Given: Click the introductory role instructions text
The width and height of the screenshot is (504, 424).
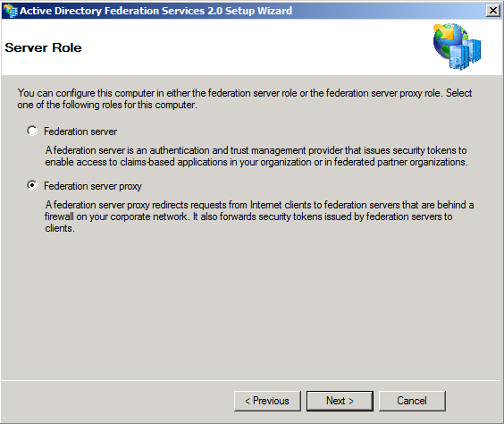Looking at the screenshot, I should [245, 98].
